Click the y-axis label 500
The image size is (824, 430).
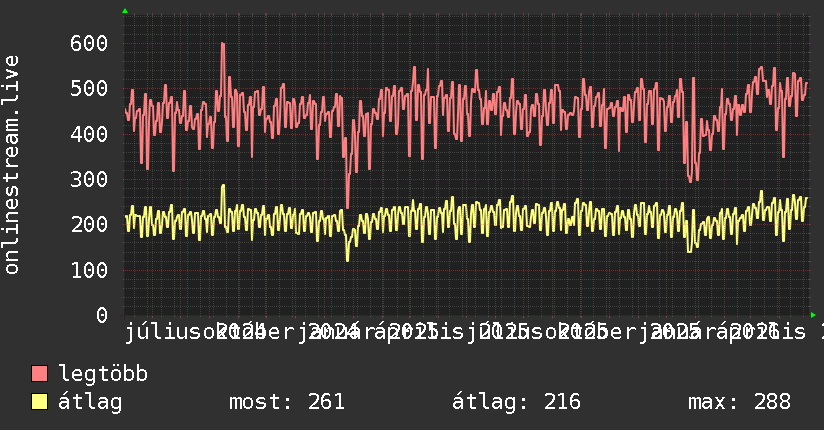tap(89, 88)
